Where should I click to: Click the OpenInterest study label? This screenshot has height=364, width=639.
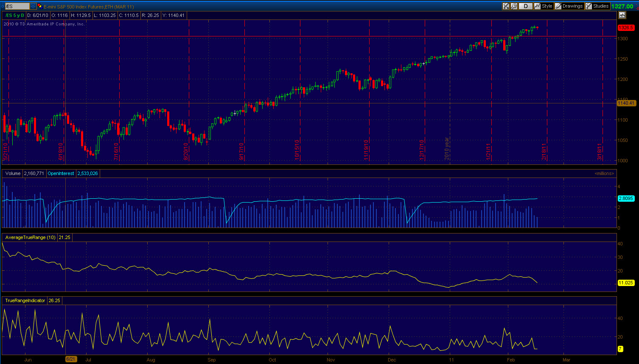[x=61, y=173]
